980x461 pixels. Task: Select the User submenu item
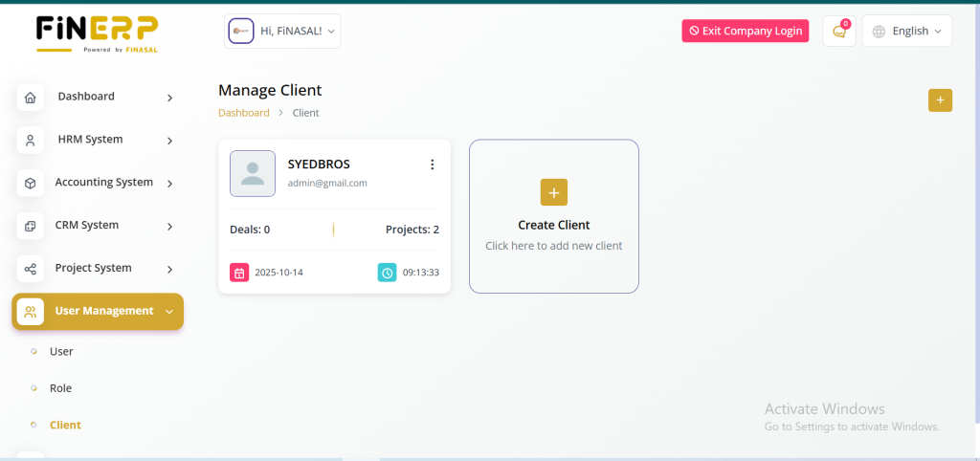point(61,352)
